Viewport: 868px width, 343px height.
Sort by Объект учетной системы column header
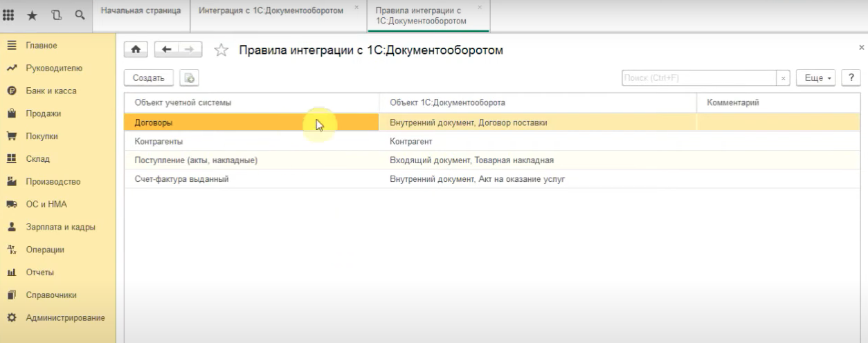(252, 102)
